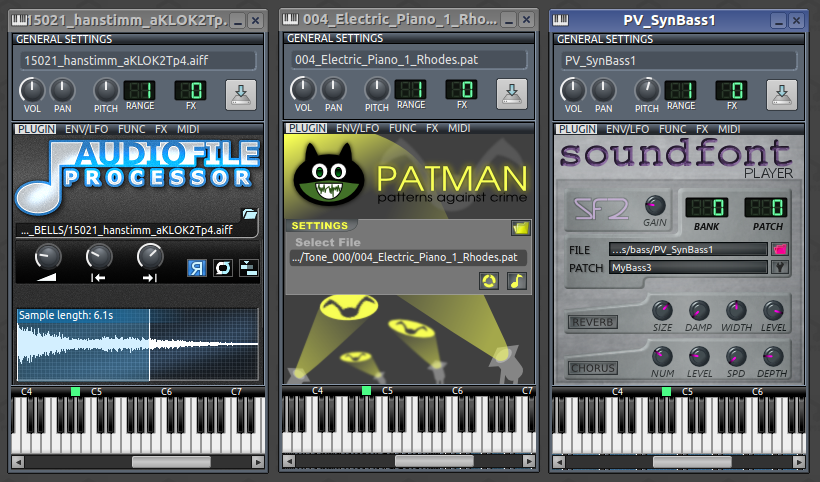
Task: Enable REVERB in Soundfont Player
Action: (593, 322)
